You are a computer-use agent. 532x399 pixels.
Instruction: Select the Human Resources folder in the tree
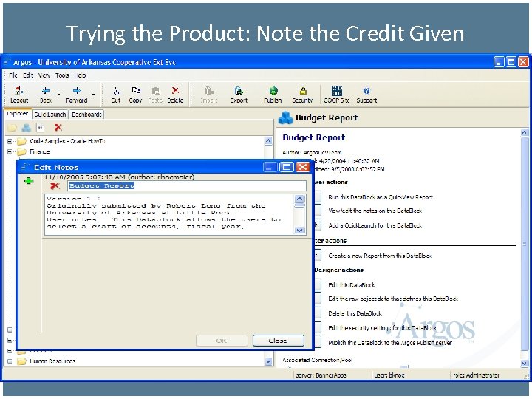pyautogui.click(x=52, y=361)
